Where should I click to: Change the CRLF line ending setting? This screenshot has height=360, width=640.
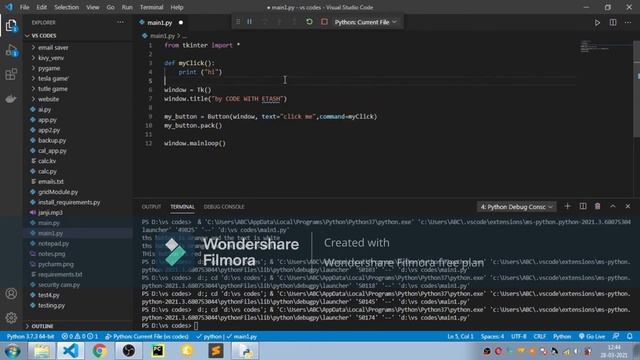tap(540, 336)
